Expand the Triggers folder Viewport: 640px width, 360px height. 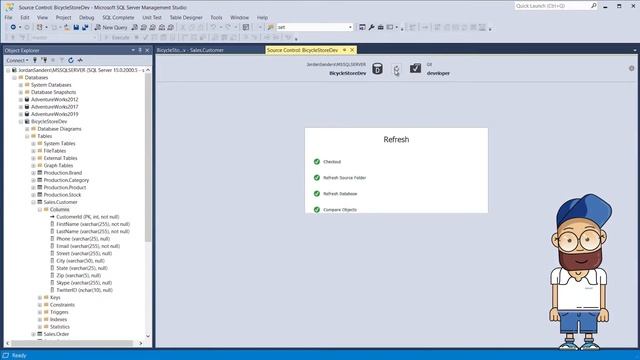tap(40, 312)
